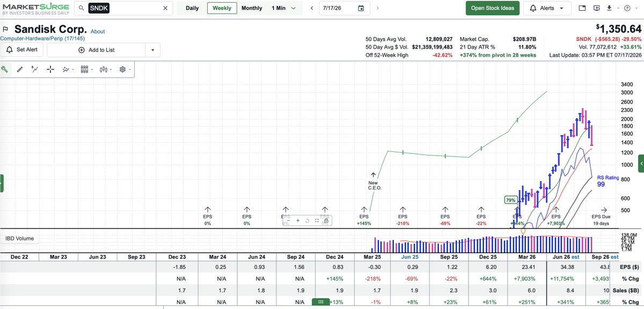Open the 1 Min interval dropdown
The image size is (644, 309).
click(x=284, y=8)
